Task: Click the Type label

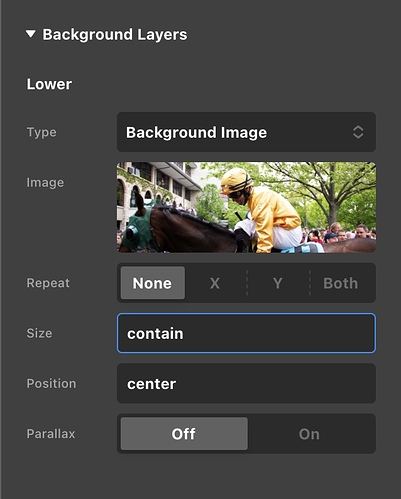Action: pos(41,132)
